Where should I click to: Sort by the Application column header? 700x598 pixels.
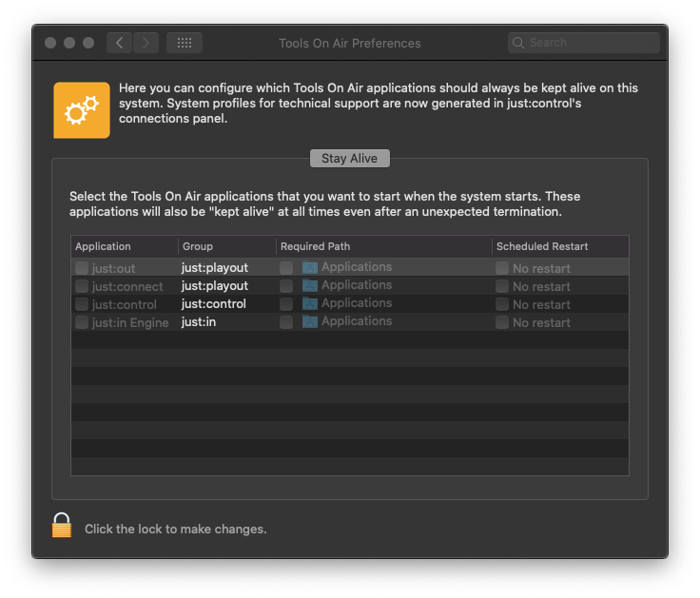pos(125,246)
